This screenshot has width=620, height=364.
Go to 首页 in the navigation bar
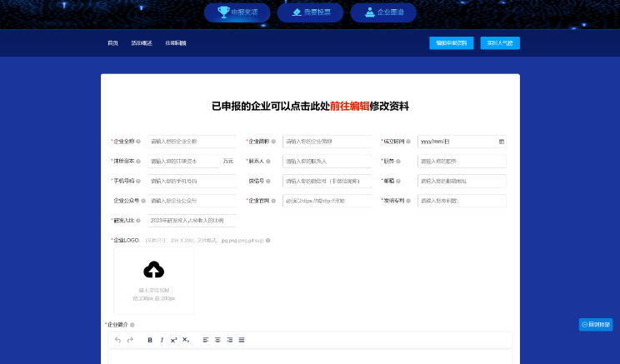[x=112, y=42]
